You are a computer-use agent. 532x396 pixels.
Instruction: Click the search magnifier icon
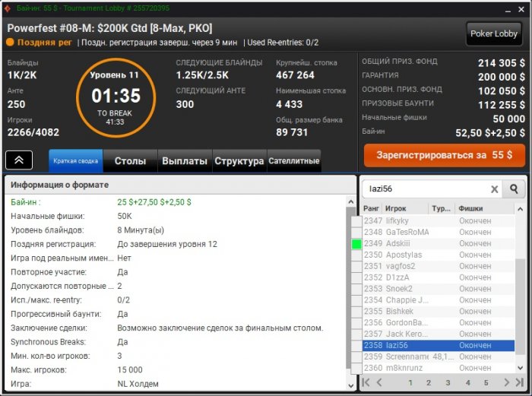click(x=514, y=188)
